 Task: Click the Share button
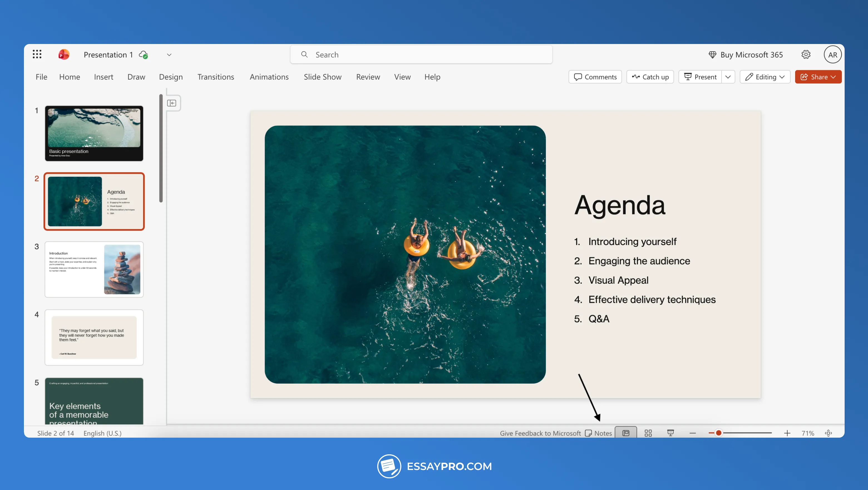pos(818,77)
